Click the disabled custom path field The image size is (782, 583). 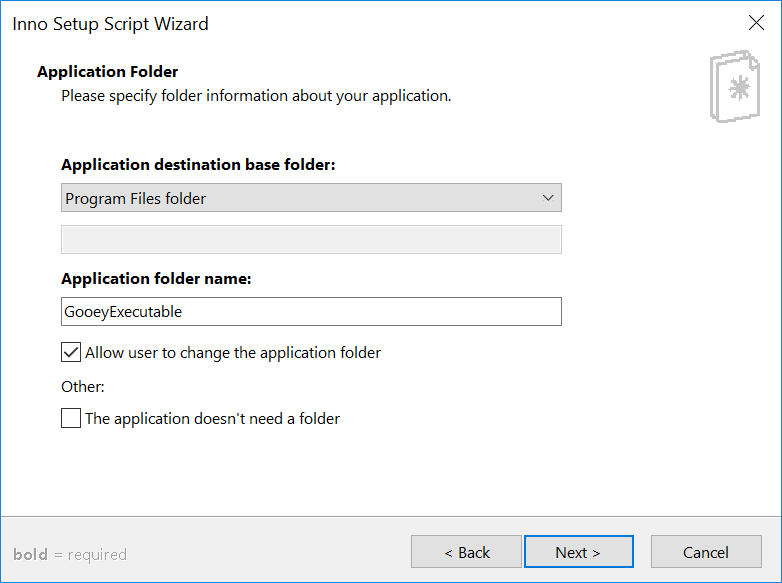(x=311, y=239)
